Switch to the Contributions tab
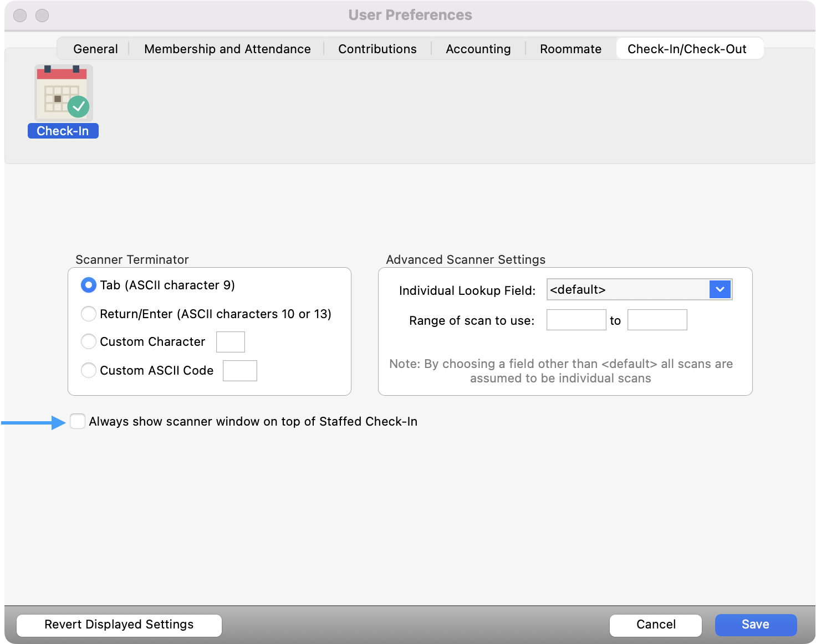 [377, 49]
